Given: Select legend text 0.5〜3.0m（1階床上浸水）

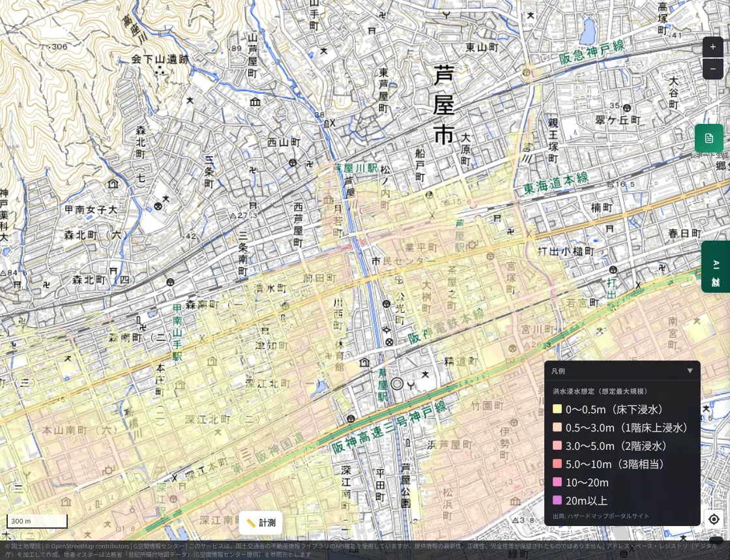Looking at the screenshot, I should pyautogui.click(x=627, y=428).
